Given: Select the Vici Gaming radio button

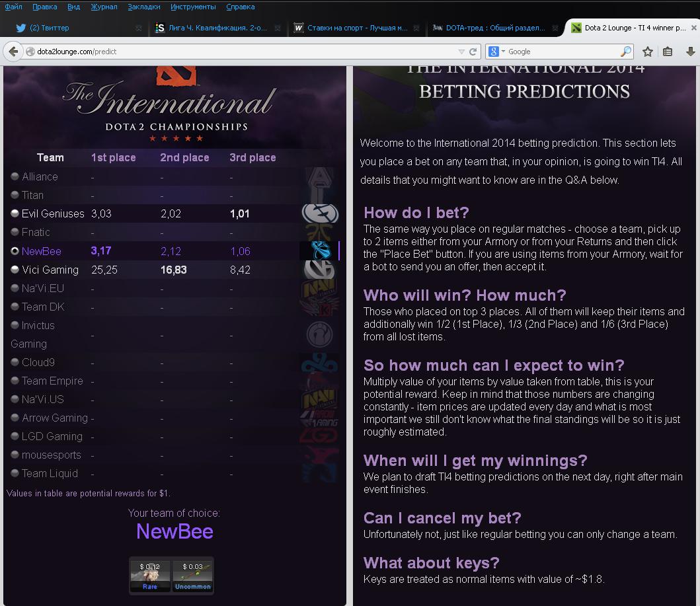Looking at the screenshot, I should [x=15, y=270].
